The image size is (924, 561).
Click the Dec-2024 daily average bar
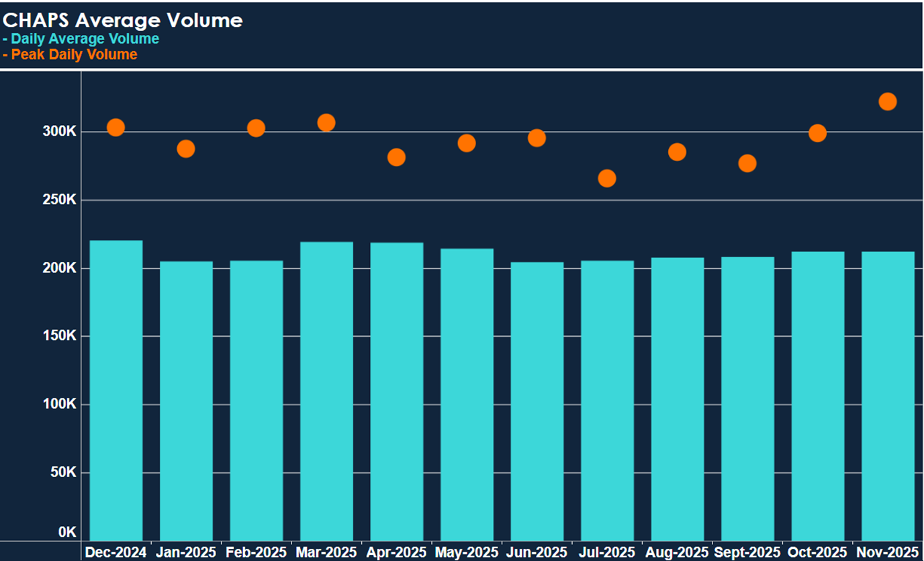pyautogui.click(x=116, y=390)
